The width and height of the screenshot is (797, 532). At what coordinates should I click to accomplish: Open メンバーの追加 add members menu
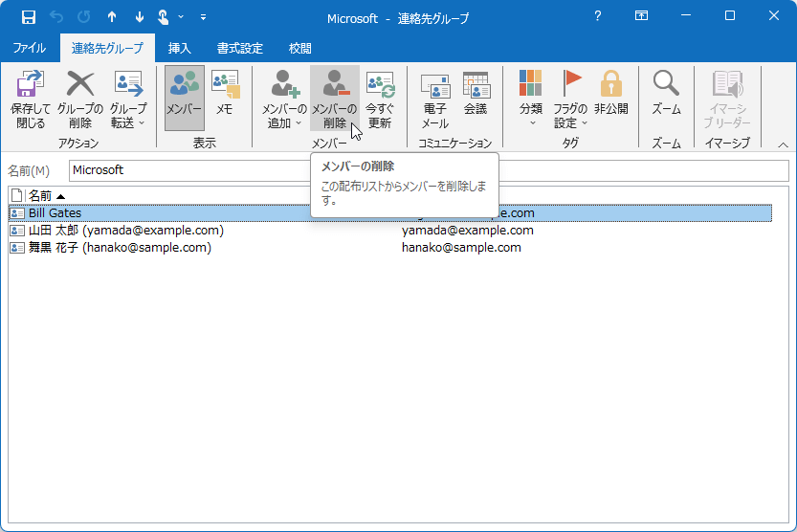coord(283,99)
